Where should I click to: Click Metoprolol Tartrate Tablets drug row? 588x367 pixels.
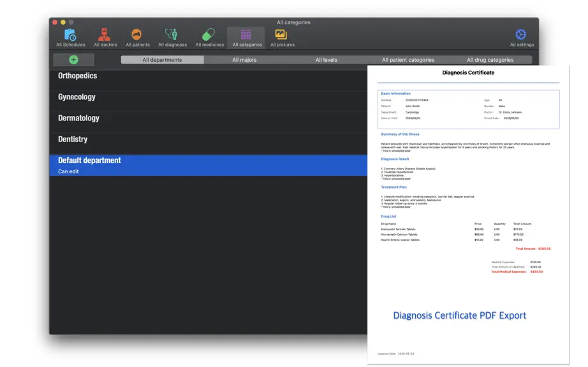[452, 229]
